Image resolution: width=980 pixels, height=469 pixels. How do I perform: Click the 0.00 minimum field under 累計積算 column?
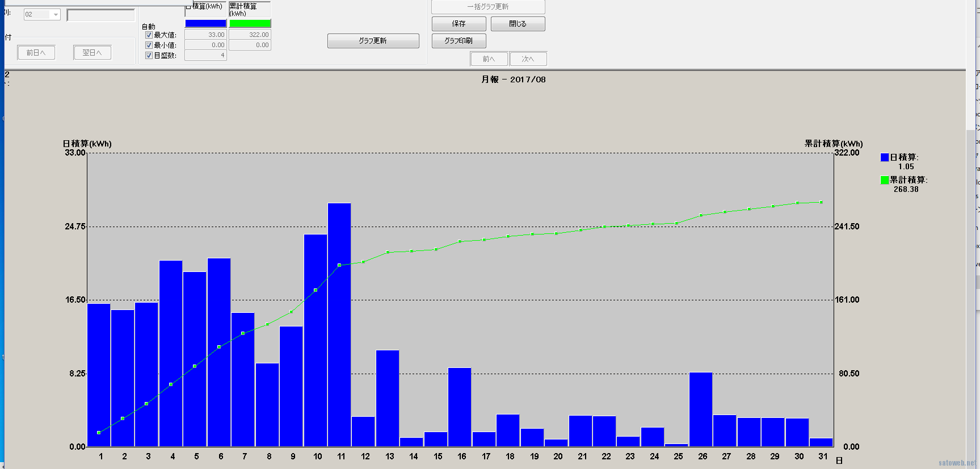coord(250,45)
